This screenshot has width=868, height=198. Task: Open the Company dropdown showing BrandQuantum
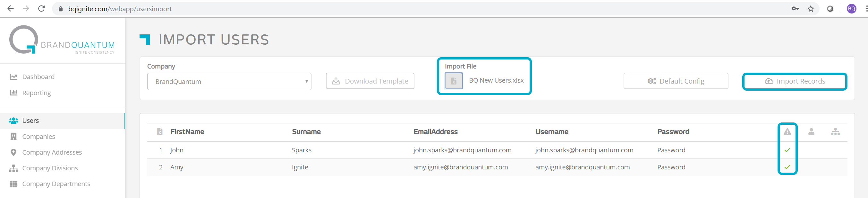click(x=229, y=81)
